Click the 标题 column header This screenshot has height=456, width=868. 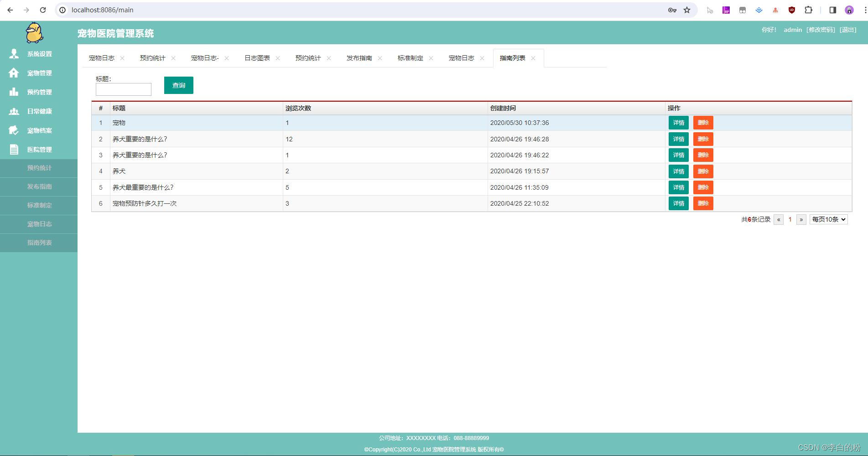(x=197, y=108)
